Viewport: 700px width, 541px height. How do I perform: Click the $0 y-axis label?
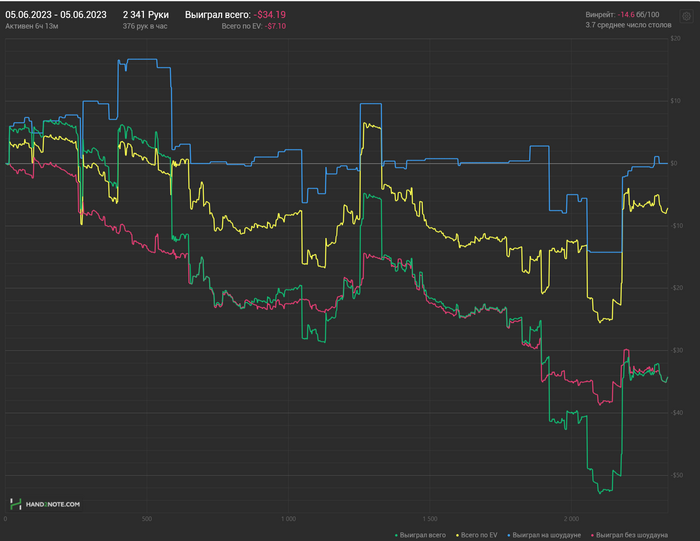pyautogui.click(x=674, y=163)
